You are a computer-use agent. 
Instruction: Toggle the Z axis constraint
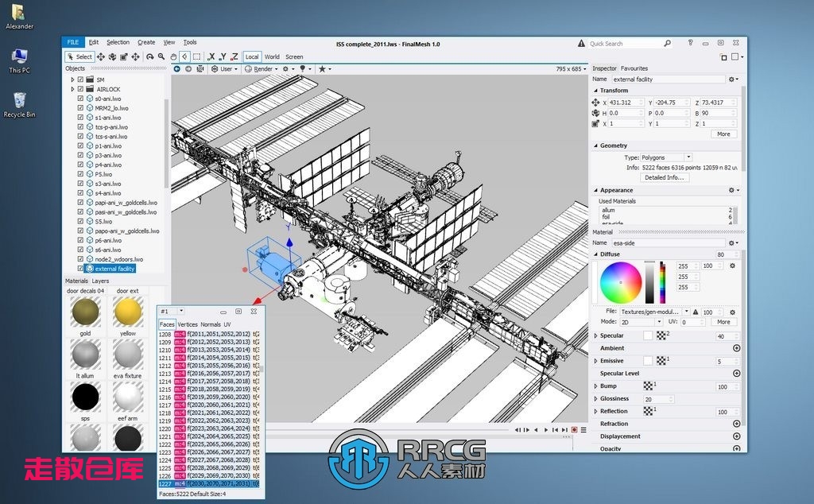coord(235,56)
